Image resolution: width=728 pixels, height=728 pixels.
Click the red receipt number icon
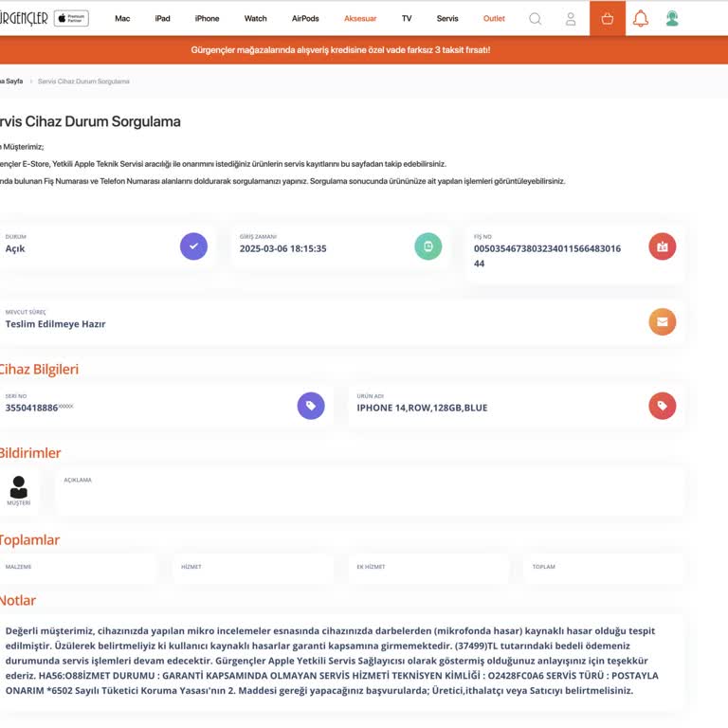point(662,246)
